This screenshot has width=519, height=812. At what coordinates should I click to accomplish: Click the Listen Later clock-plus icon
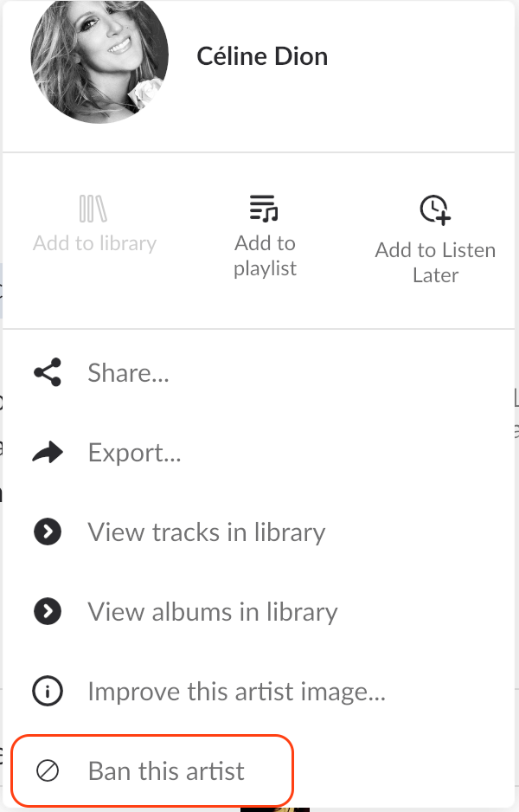[x=435, y=209]
